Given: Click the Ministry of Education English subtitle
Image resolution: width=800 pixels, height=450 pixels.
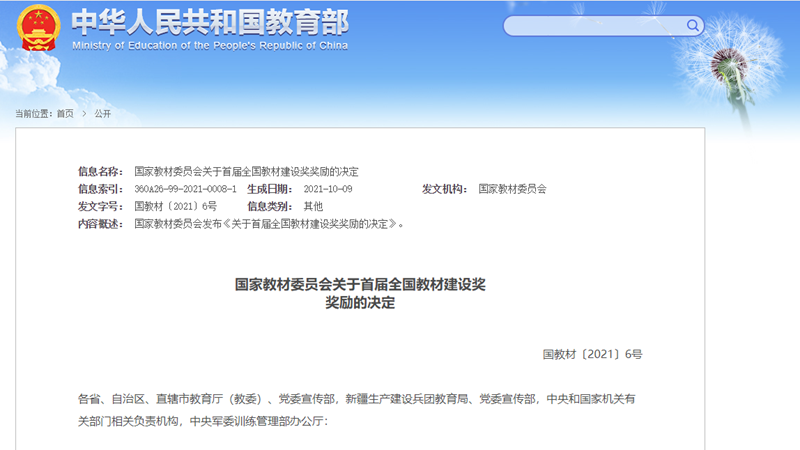Looking at the screenshot, I should tap(210, 45).
